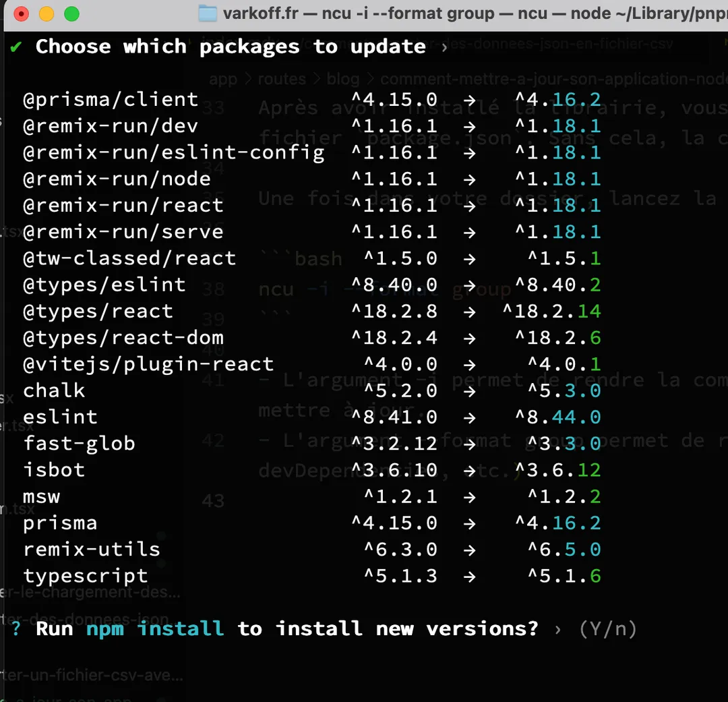Viewport: 728px width, 702px height.
Task: Click the arrow beside msw's version change
Action: 469,496
